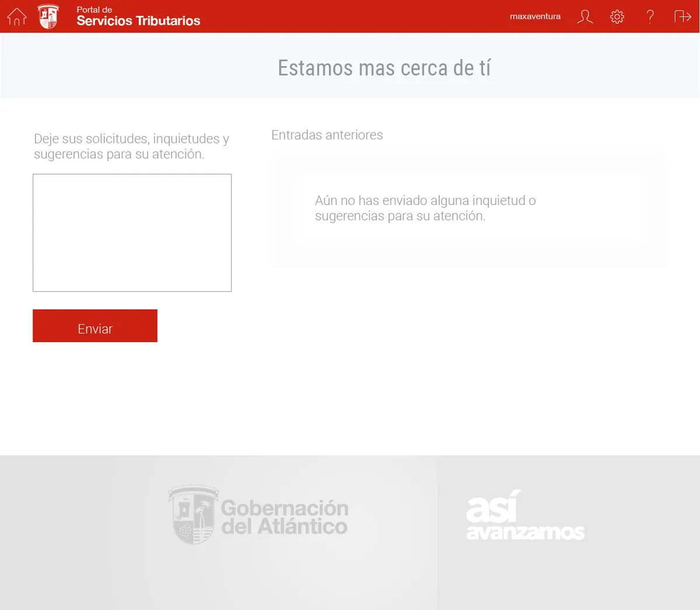This screenshot has width=700, height=610.
Task: Click the Gobernación del Atlántico footer logo
Action: point(258,515)
